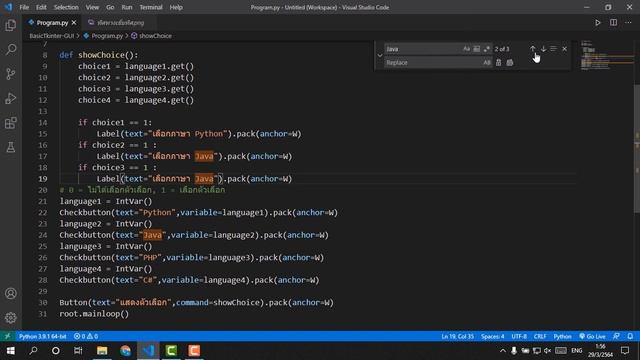Toggle Match Whole Word in find box
Image resolution: width=640 pixels, height=360 pixels.
476,49
